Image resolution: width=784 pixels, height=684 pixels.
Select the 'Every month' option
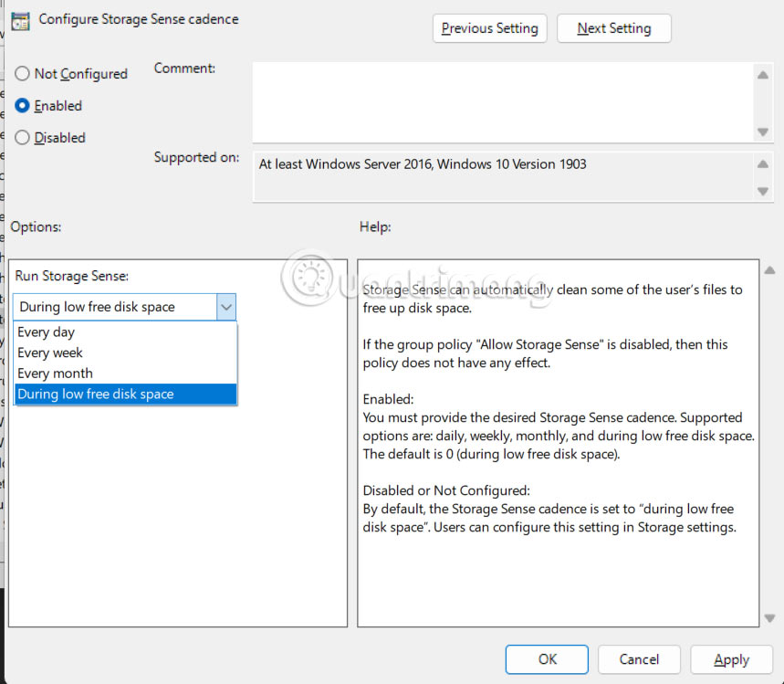pyautogui.click(x=55, y=374)
